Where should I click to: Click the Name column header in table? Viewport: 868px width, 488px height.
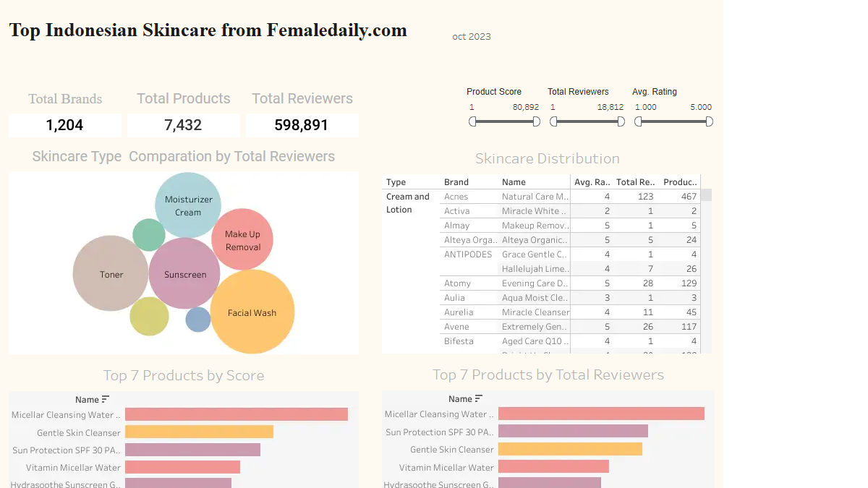click(514, 182)
